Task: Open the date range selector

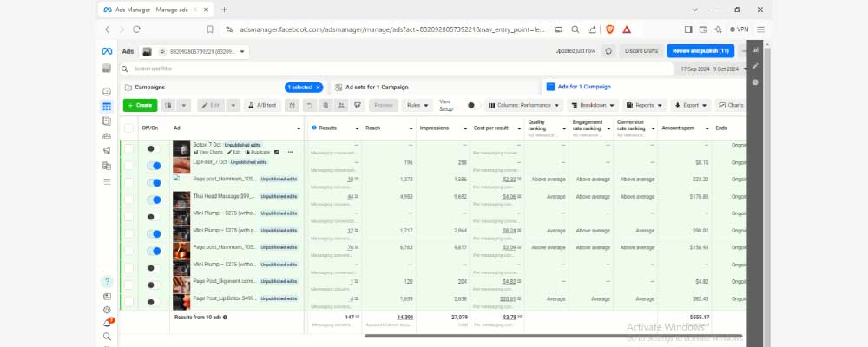Action: coord(710,69)
